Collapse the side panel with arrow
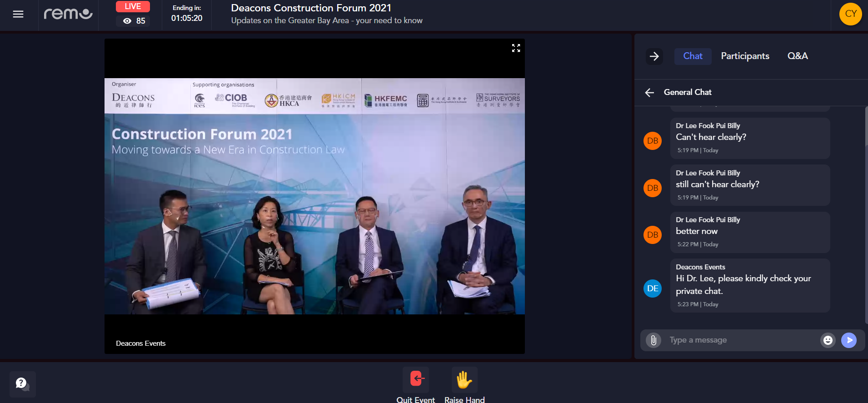Screen dimensions: 868x403 point(654,56)
